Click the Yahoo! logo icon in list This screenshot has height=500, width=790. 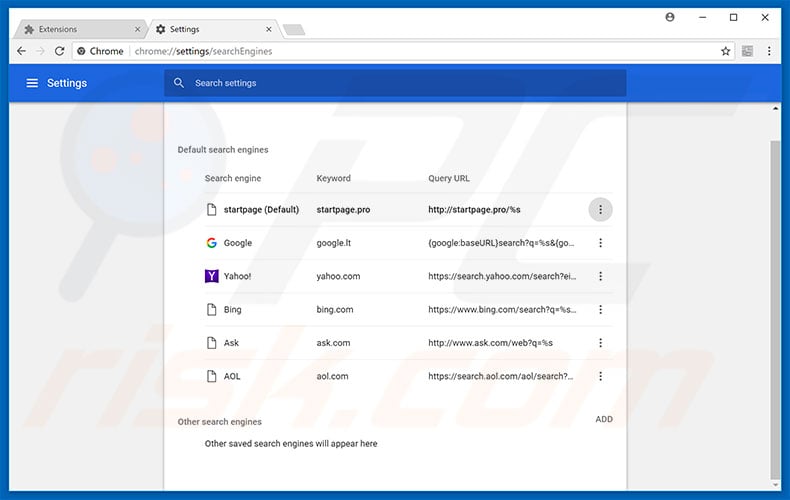coord(211,276)
